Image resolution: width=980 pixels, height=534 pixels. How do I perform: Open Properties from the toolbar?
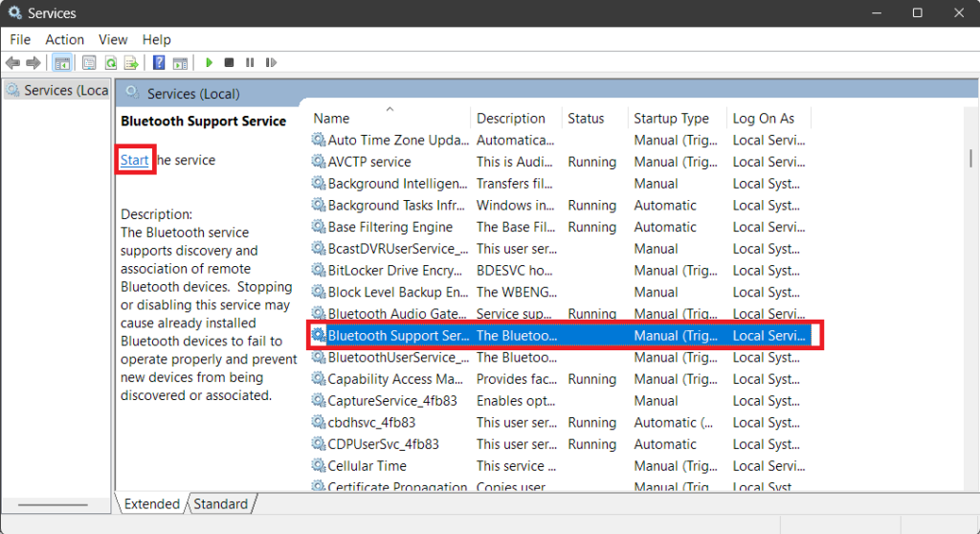(x=89, y=63)
